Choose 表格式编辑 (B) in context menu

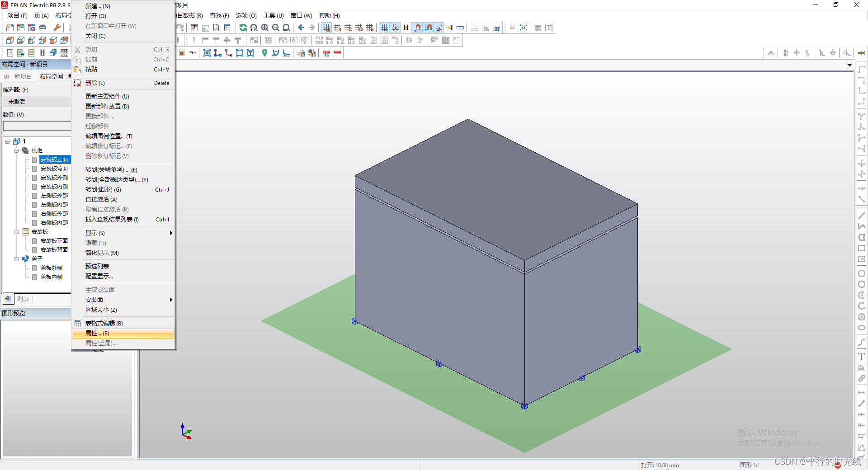click(x=123, y=323)
